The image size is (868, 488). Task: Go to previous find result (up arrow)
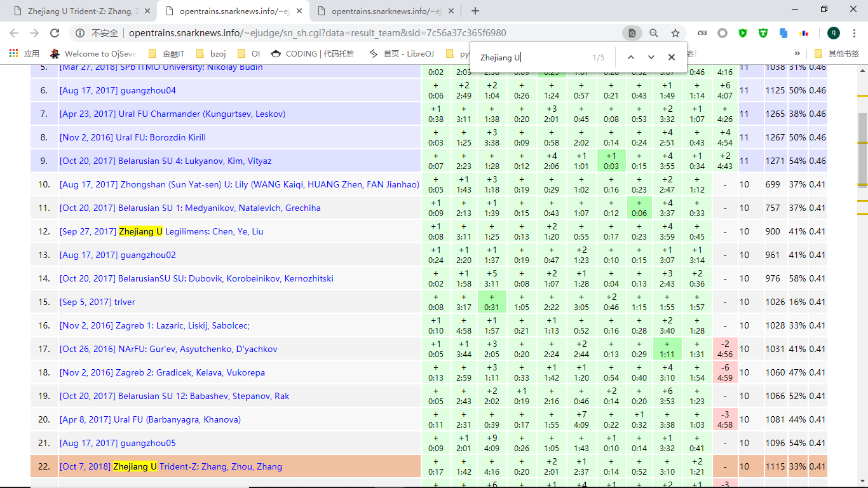coord(630,57)
